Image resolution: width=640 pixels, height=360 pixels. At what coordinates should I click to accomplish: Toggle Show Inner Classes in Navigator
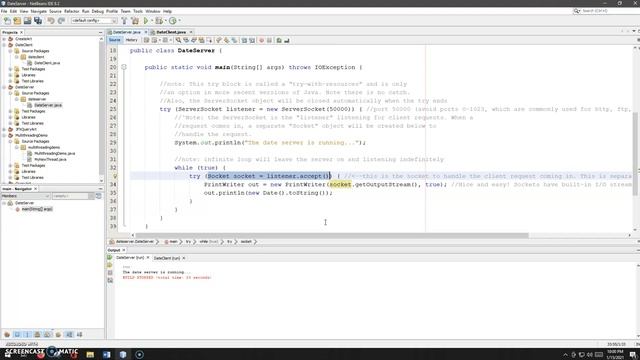click(x=47, y=334)
